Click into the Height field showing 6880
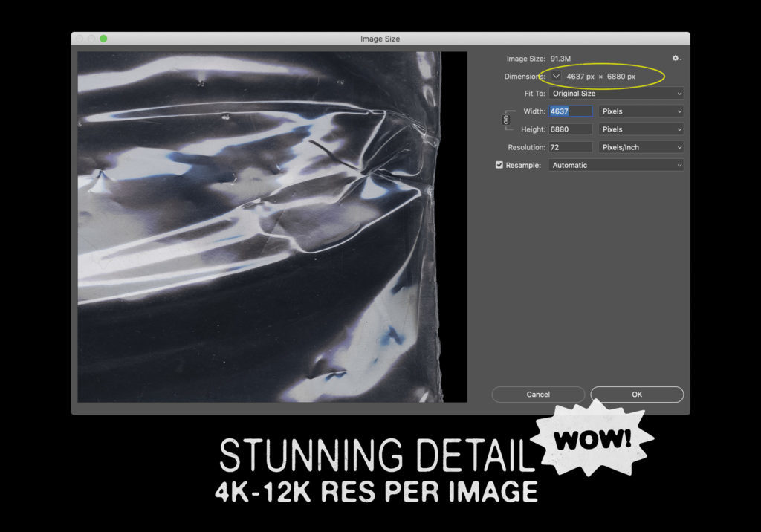This screenshot has height=532, width=761. [570, 129]
